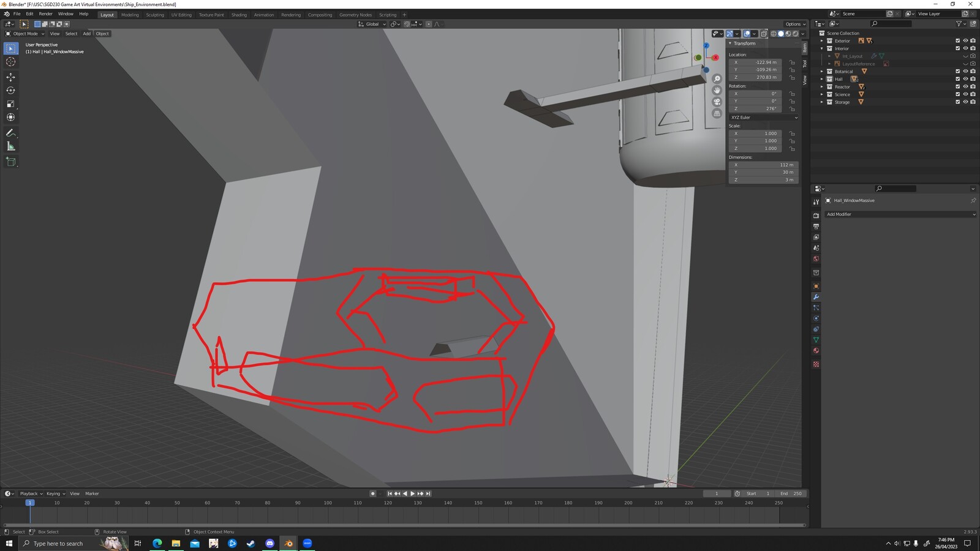Screen dimensions: 980x551
Task: Hide the Hall collection in viewport
Action: tap(965, 79)
